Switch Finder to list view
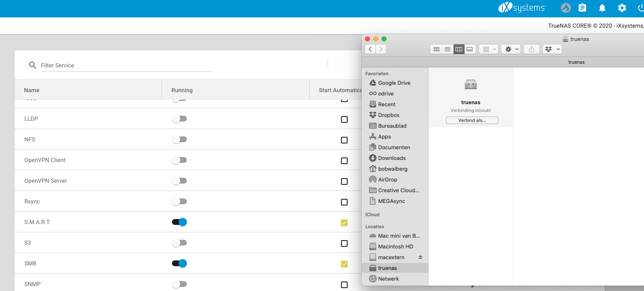The image size is (644, 291). click(x=448, y=49)
